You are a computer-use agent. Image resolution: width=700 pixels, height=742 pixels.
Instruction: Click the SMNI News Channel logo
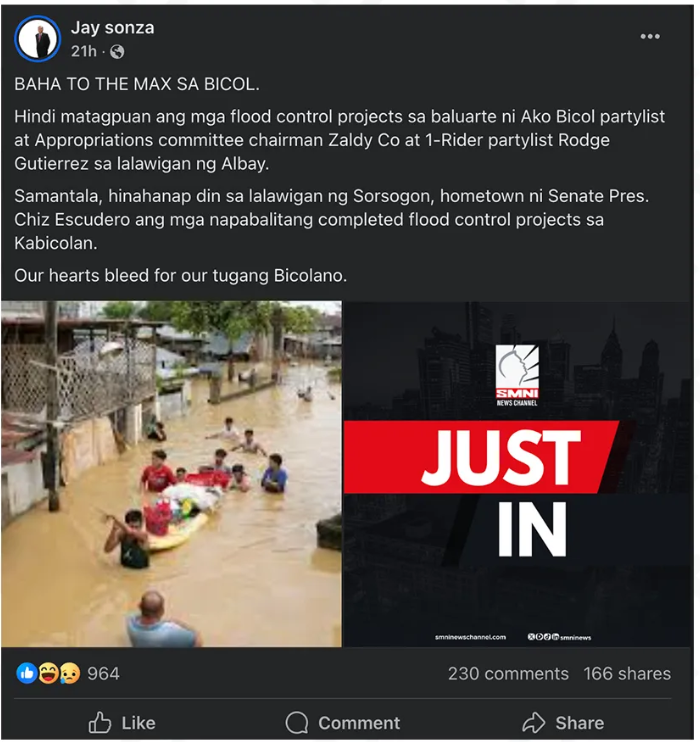click(517, 376)
